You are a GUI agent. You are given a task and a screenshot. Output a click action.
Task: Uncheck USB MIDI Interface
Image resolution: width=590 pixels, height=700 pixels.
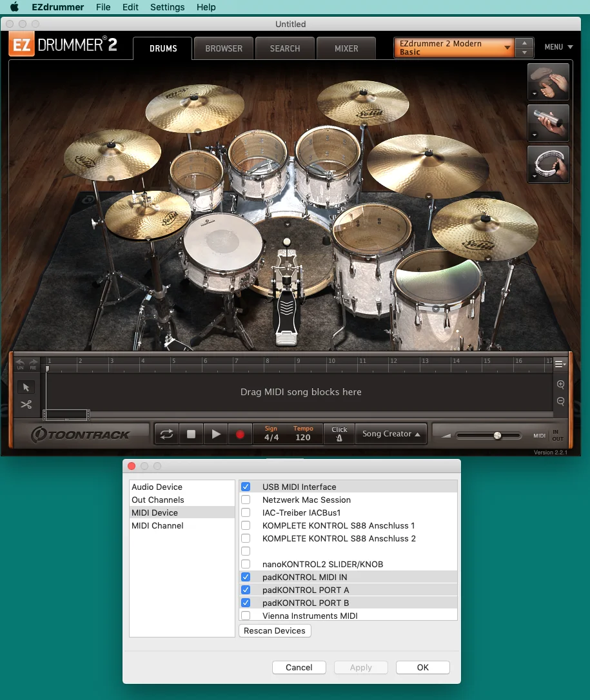[x=246, y=487]
